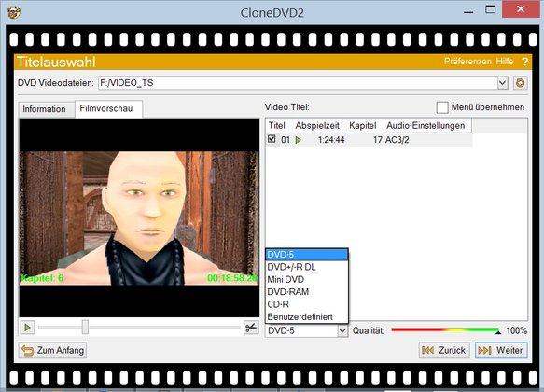This screenshot has width=544, height=392.
Task: Go back with the Zurück button
Action: pos(444,350)
